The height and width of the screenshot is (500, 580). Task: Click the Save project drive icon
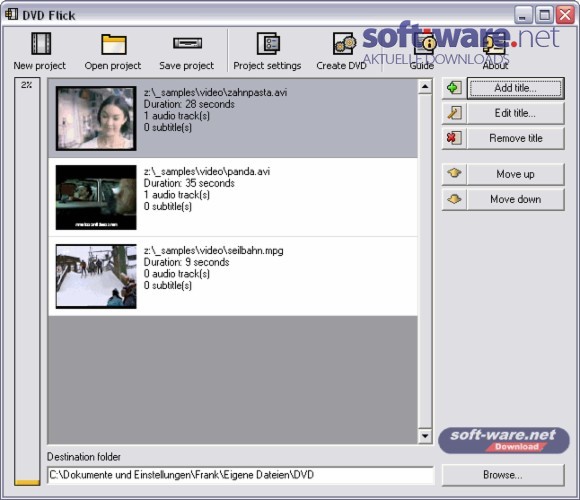[x=188, y=43]
